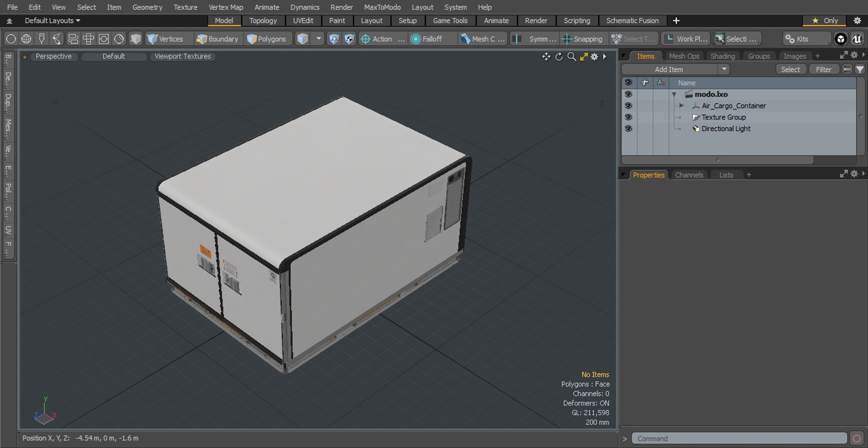Image resolution: width=868 pixels, height=448 pixels.
Task: Open dropdown arrow next to blue cube
Action: coord(318,39)
